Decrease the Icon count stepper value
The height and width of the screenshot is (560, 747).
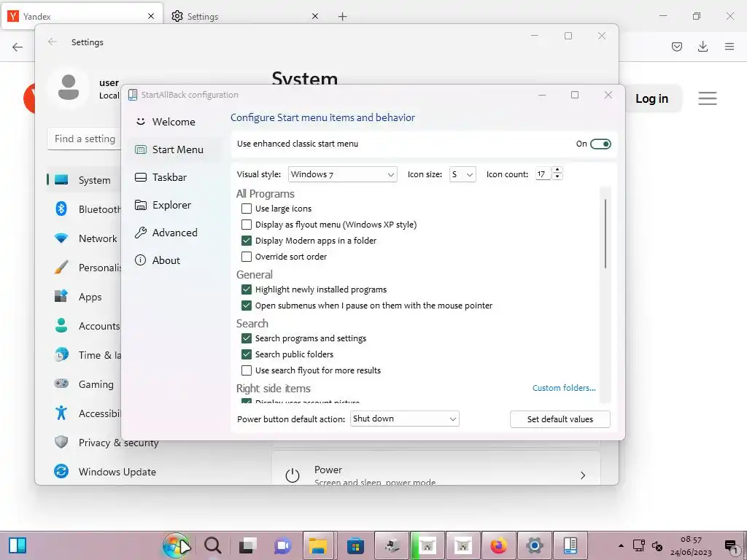click(x=557, y=178)
